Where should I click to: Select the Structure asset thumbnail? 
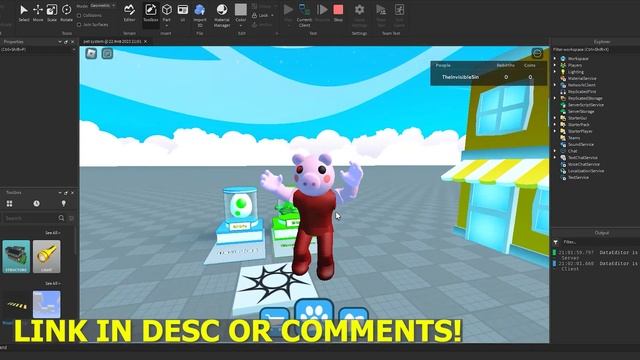click(x=16, y=256)
